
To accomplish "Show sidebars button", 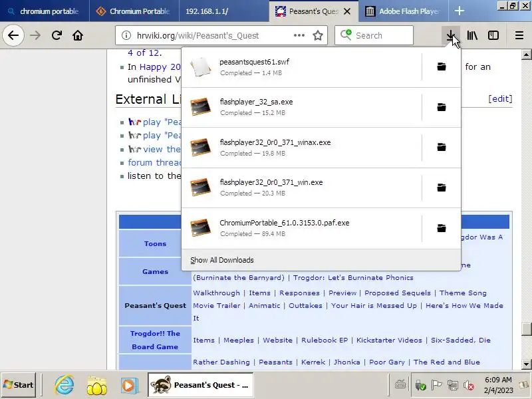I will tap(493, 35).
